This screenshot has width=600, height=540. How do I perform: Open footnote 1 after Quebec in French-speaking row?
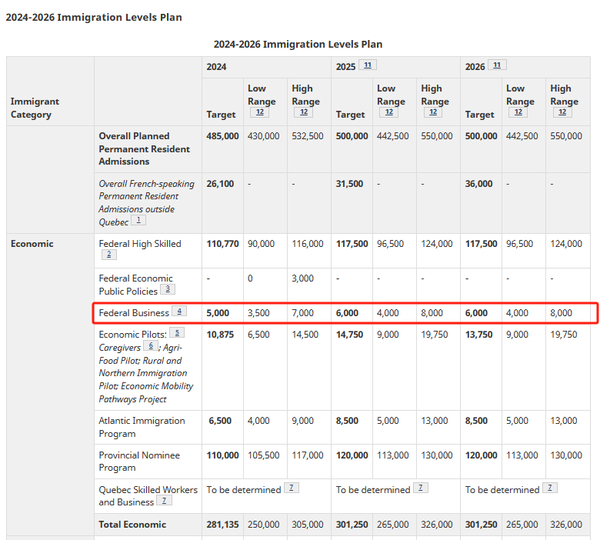[x=139, y=220]
